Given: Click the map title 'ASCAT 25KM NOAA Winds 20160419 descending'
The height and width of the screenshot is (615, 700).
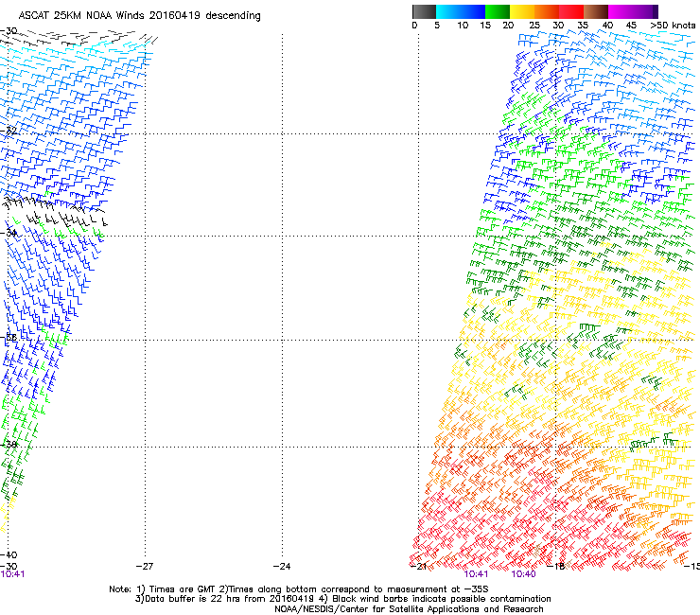Looking at the screenshot, I should pos(139,16).
